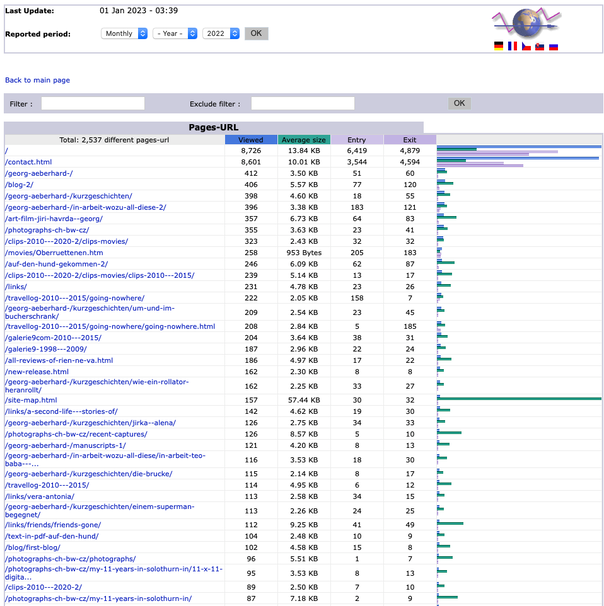This screenshot has width=604, height=606.
Task: Open /clips-2010---2020-2/clips-movies/ link
Action: click(x=66, y=241)
